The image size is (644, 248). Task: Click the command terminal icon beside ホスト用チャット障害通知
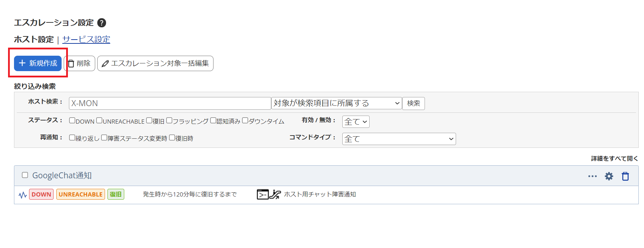tap(262, 194)
